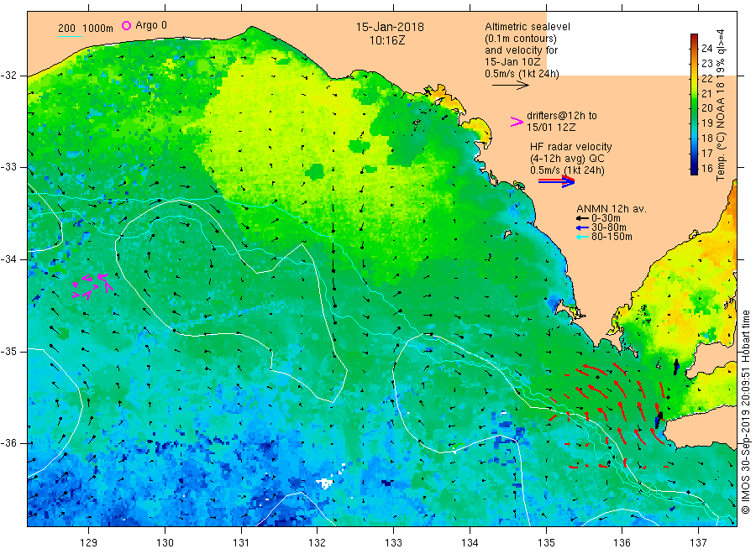756x554 pixels.
Task: Click the 20 degree colorbar label
Action: pyautogui.click(x=706, y=108)
